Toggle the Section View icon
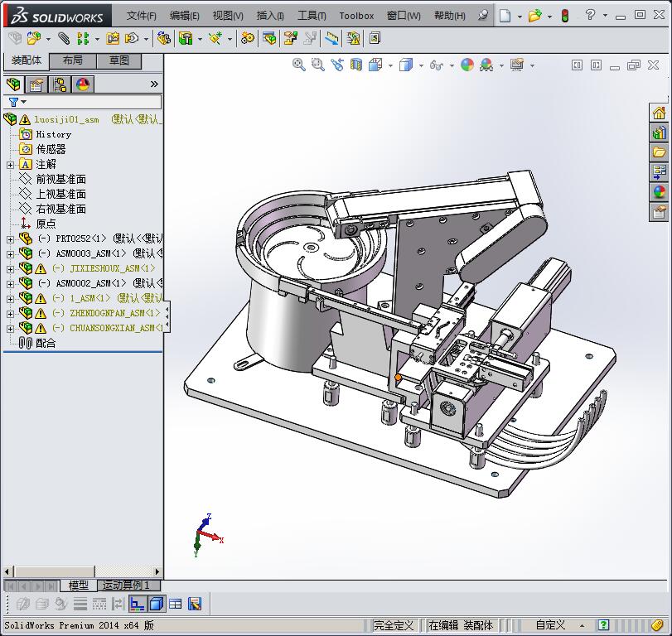 pyautogui.click(x=356, y=65)
